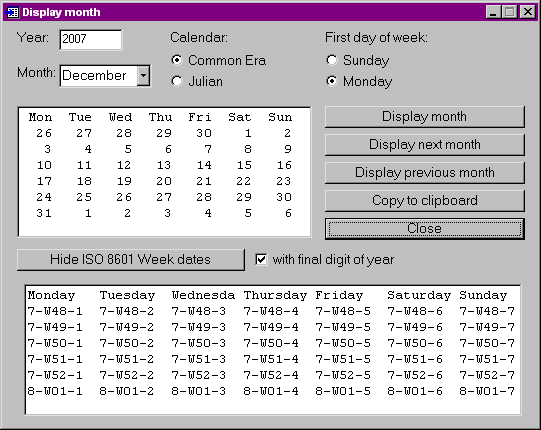Toggle with final digit of year checkbox

tap(261, 259)
